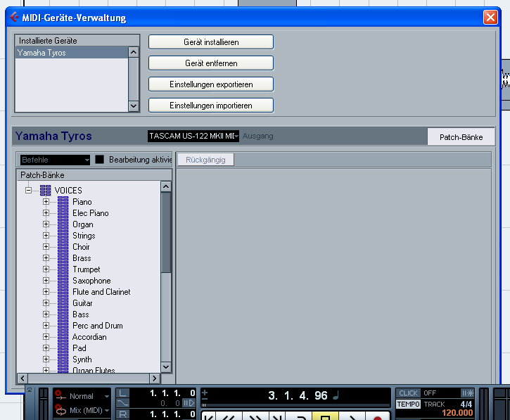Expand the Choir patch bank
This screenshot has width=510, height=420.
coord(46,247)
